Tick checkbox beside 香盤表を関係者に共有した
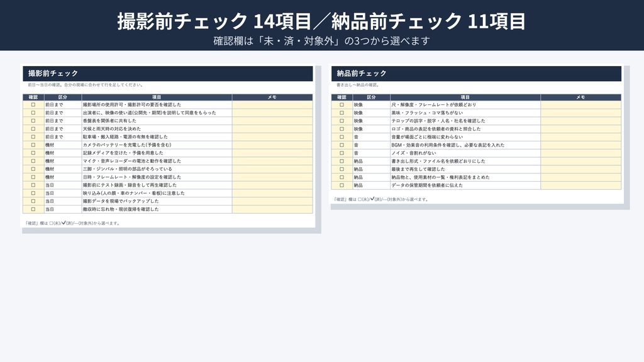The width and height of the screenshot is (644, 362). pos(33,121)
